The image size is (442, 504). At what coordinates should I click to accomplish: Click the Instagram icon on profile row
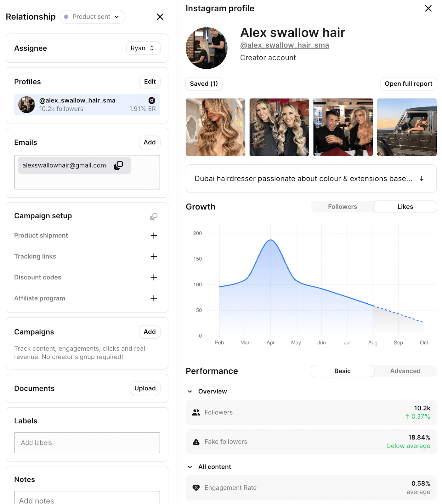(x=152, y=100)
